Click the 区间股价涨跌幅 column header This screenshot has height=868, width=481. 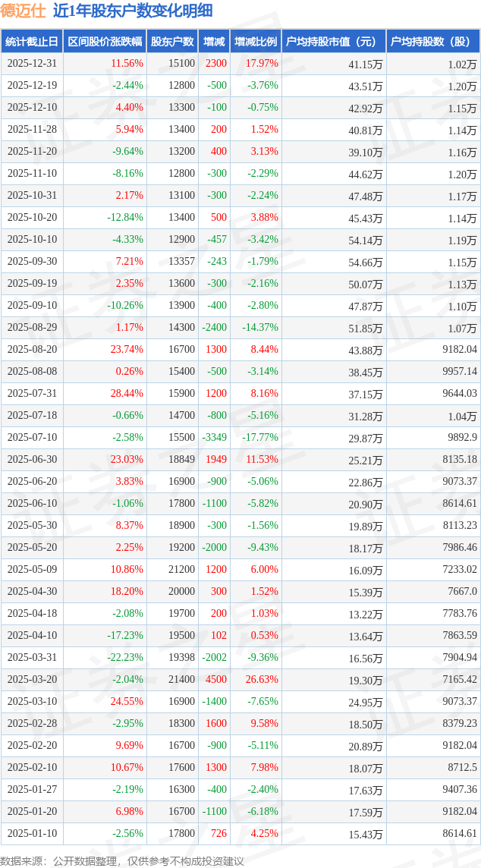[105, 42]
